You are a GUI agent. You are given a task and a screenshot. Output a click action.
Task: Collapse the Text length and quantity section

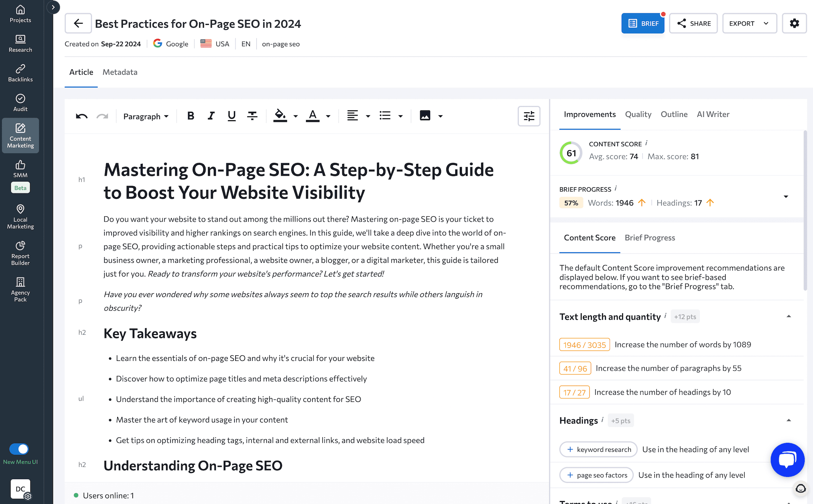[789, 316]
